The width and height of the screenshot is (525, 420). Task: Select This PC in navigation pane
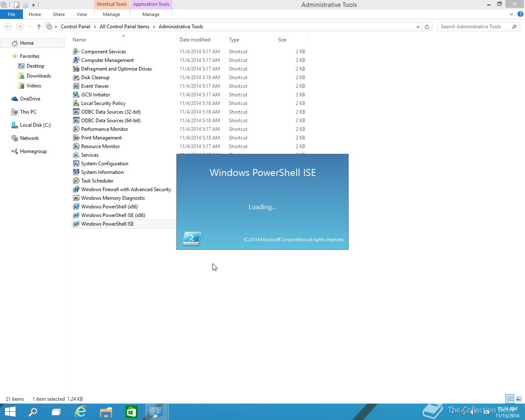pos(28,112)
